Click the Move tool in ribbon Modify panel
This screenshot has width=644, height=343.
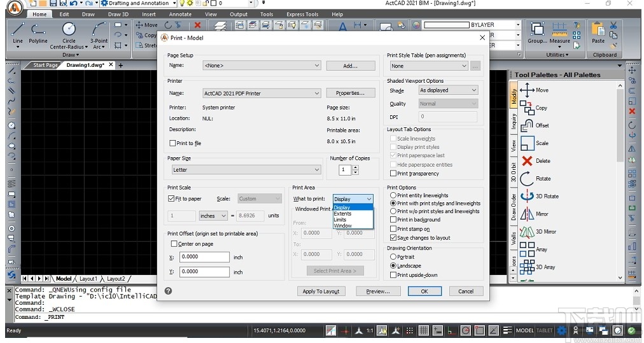coord(146,25)
